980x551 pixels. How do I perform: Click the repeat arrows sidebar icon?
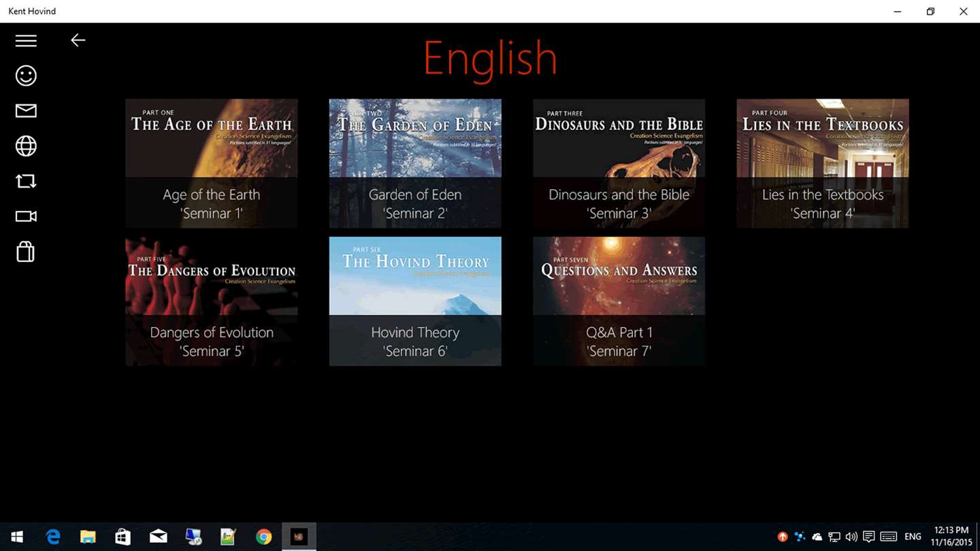coord(26,181)
